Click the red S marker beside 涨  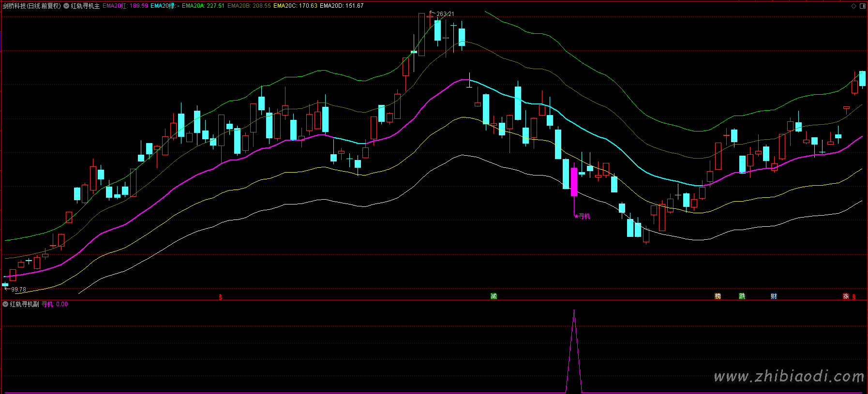854,296
